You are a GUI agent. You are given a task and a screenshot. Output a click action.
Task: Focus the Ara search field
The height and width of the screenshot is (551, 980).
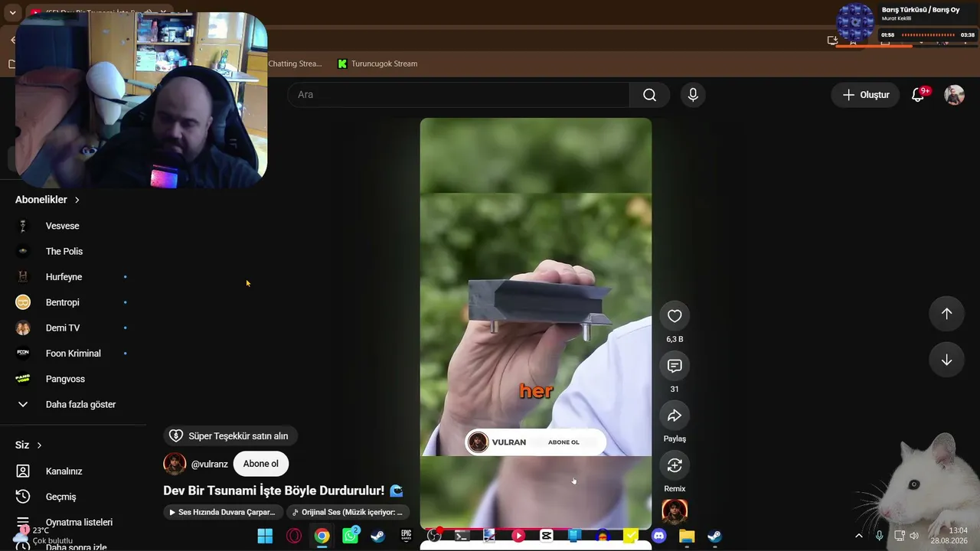pyautogui.click(x=459, y=95)
